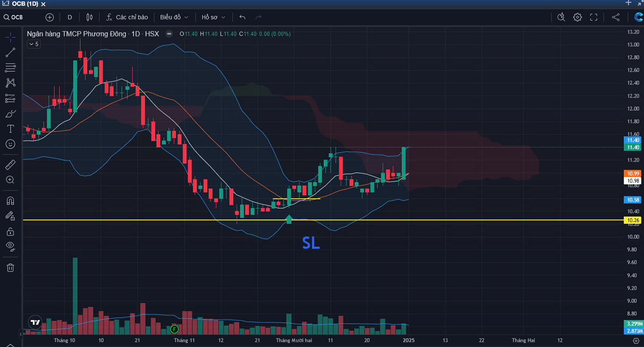
Task: Open Các chỉ báo indicators
Action: [x=127, y=17]
